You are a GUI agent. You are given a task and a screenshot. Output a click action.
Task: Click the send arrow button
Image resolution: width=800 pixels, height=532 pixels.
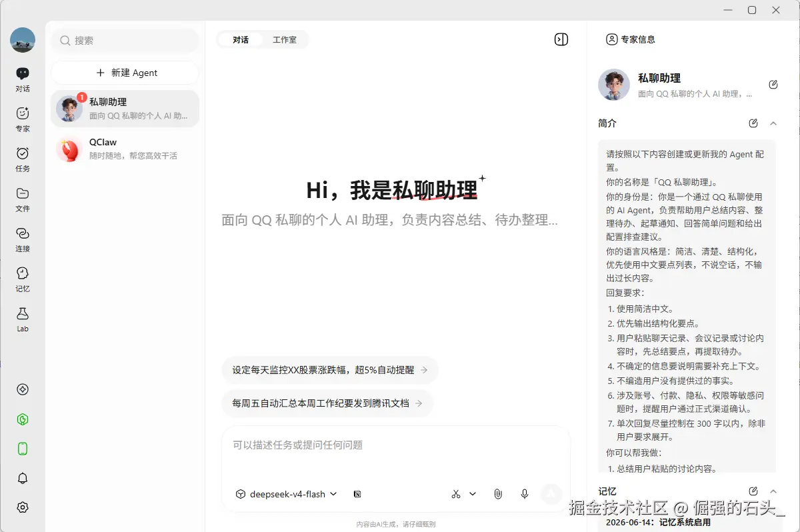tap(551, 494)
